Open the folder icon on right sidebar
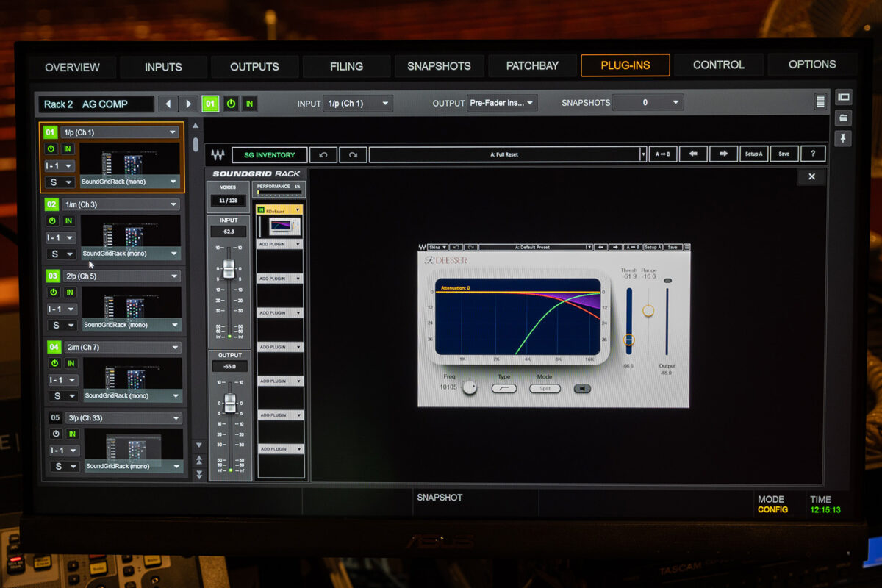The width and height of the screenshot is (882, 588). click(x=843, y=118)
